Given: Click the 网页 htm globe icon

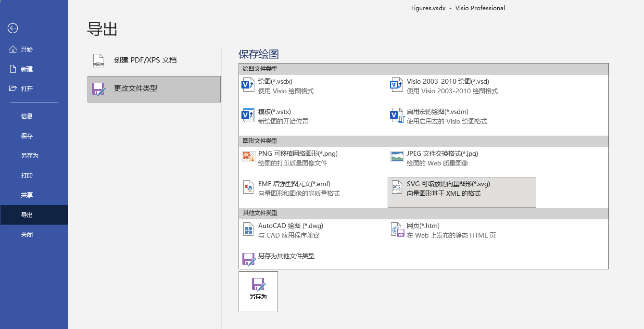Looking at the screenshot, I should tap(397, 230).
